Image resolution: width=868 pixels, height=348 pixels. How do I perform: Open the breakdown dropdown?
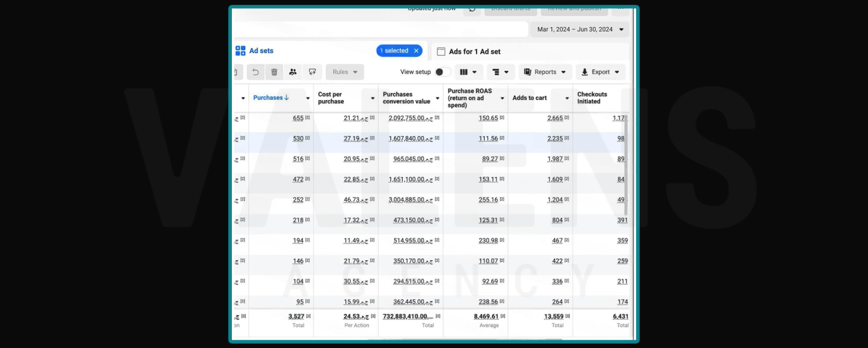(x=501, y=72)
